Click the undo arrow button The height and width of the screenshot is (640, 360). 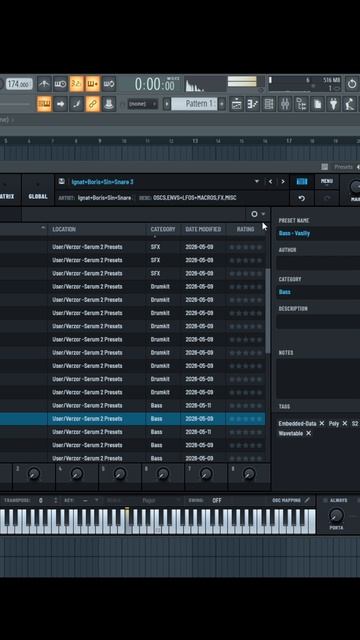click(302, 198)
